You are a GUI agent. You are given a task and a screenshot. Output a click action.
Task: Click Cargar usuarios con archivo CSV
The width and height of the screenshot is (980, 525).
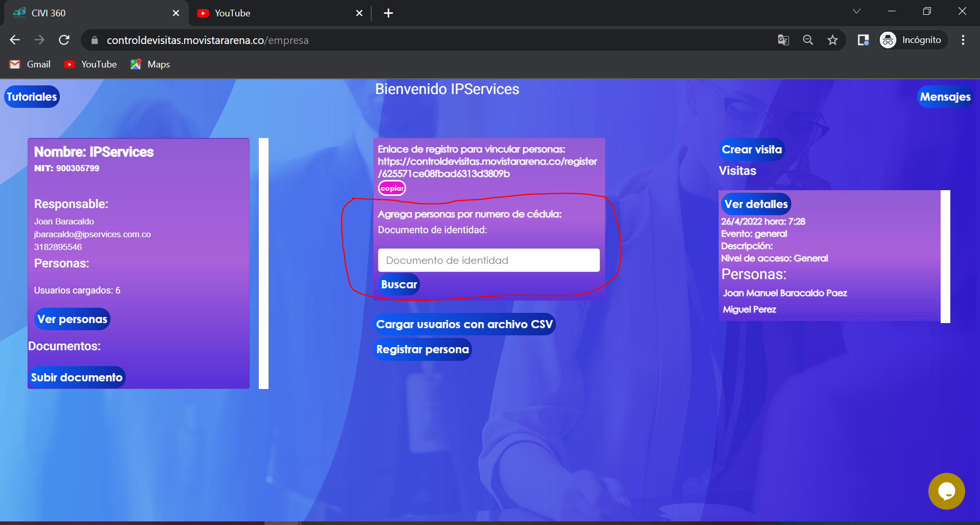pyautogui.click(x=464, y=324)
